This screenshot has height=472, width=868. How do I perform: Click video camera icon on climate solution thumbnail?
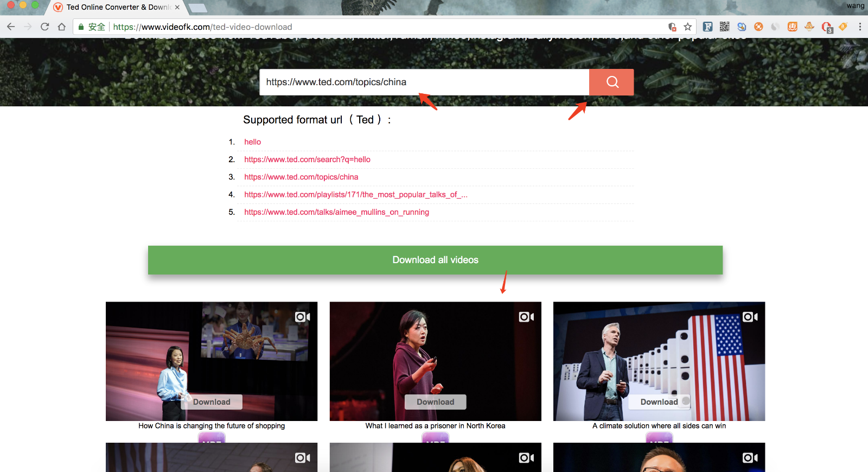pyautogui.click(x=750, y=317)
